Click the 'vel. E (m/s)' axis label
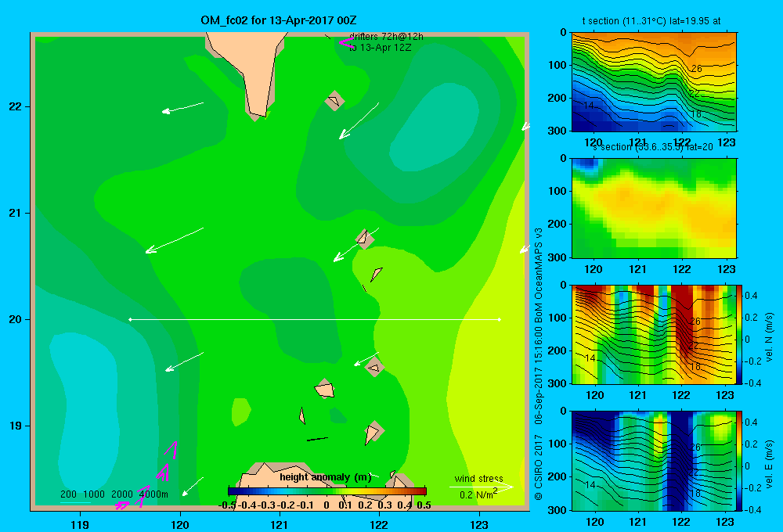The width and height of the screenshot is (783, 532). click(x=769, y=464)
